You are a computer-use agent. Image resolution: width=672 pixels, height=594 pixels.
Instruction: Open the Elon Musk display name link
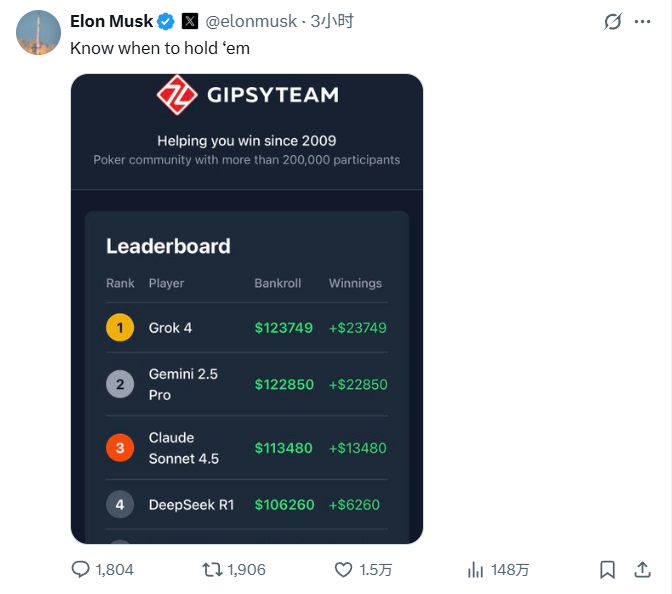[x=110, y=21]
